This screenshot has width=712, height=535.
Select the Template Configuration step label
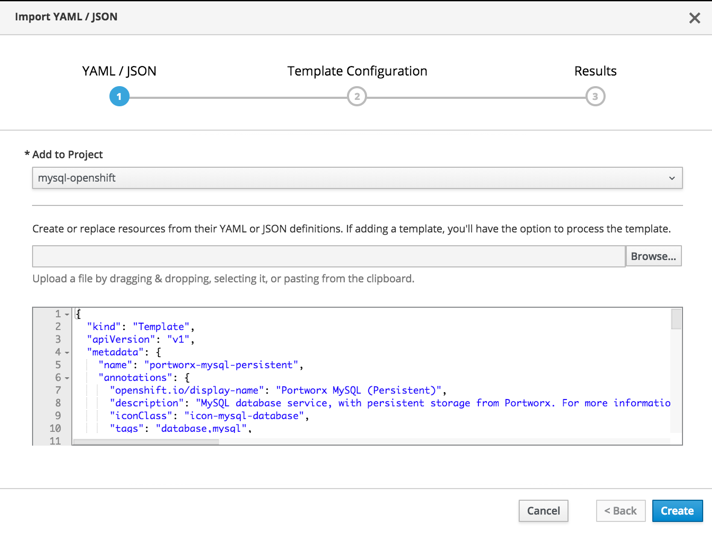pyautogui.click(x=357, y=71)
